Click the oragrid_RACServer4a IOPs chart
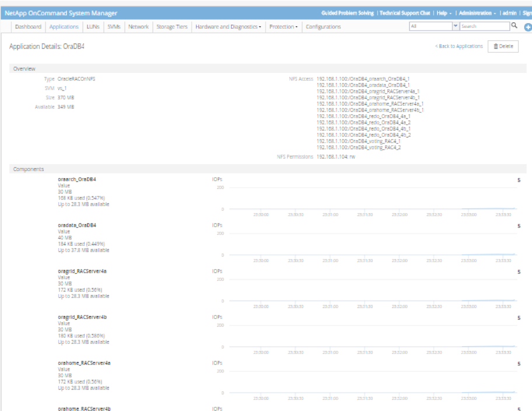The image size is (532, 411). coord(373,290)
